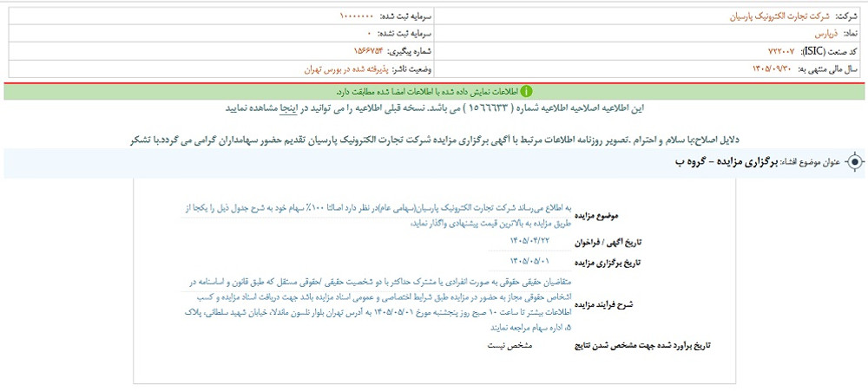This screenshot has height=391, width=868.
Task: Click the 'تاریخ برآورد شده جهت مشخص شدن نتایج' label
Action: (x=643, y=346)
